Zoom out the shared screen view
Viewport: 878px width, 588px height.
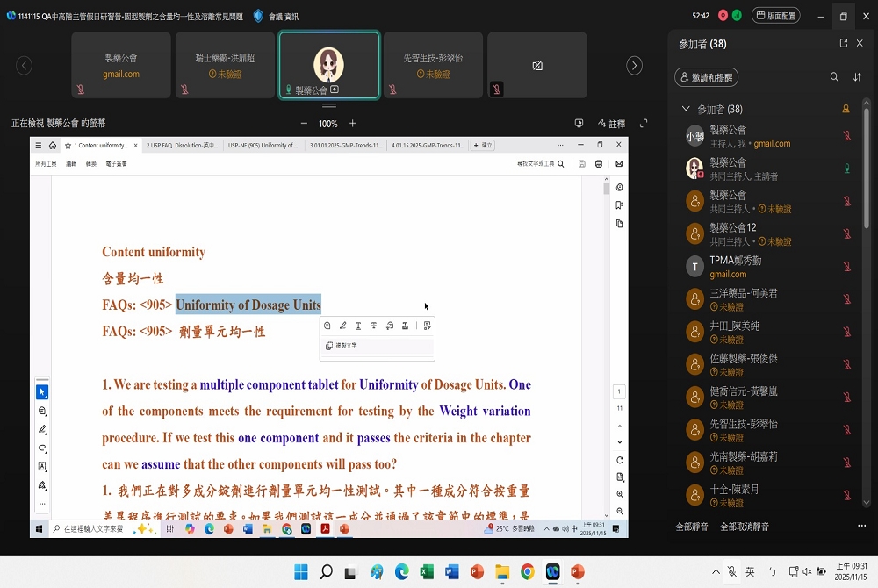click(x=304, y=124)
